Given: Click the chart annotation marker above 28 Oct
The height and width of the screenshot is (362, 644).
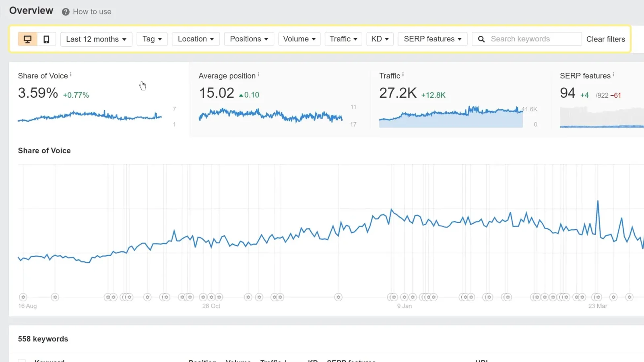Looking at the screenshot, I should click(x=211, y=297).
